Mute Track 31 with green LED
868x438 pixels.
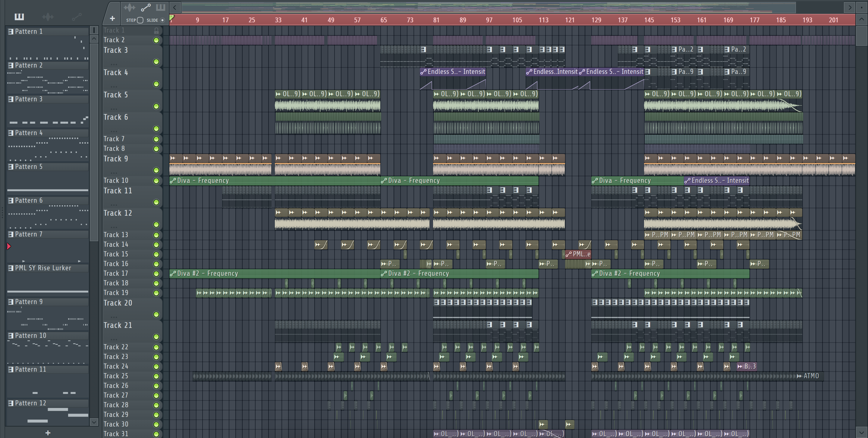coord(156,434)
